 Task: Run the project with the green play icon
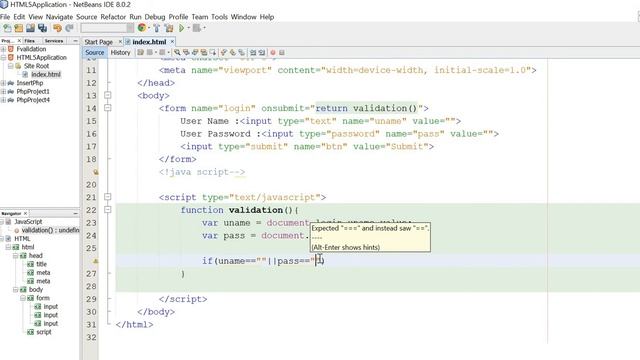click(181, 28)
